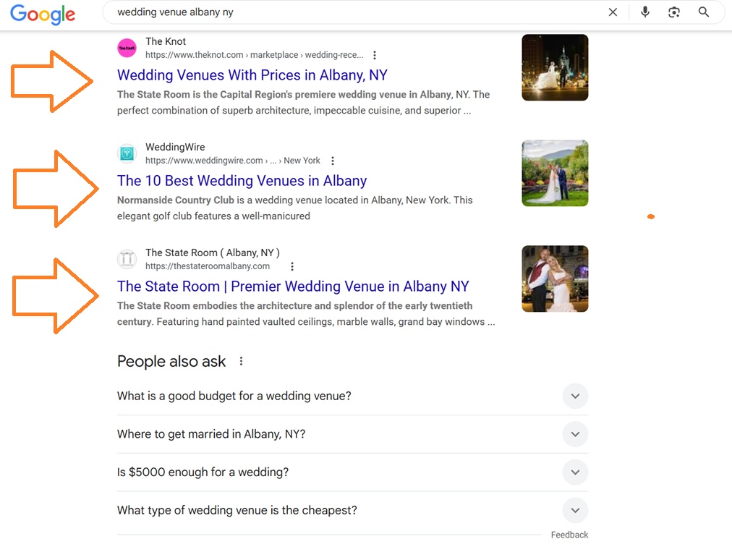Click 'The Knot' site name text
The height and width of the screenshot is (560, 732).
coord(165,41)
